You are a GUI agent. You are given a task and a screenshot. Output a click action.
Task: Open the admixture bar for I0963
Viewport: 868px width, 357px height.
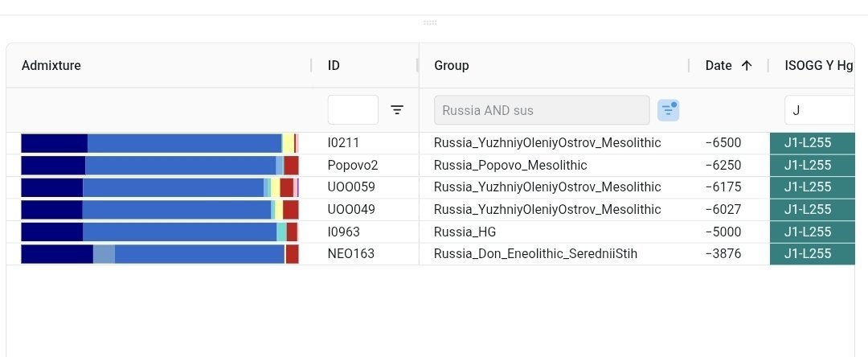point(160,232)
